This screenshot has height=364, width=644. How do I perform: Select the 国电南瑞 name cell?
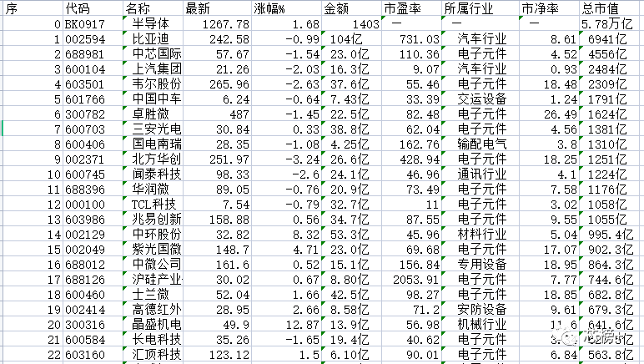(153, 144)
